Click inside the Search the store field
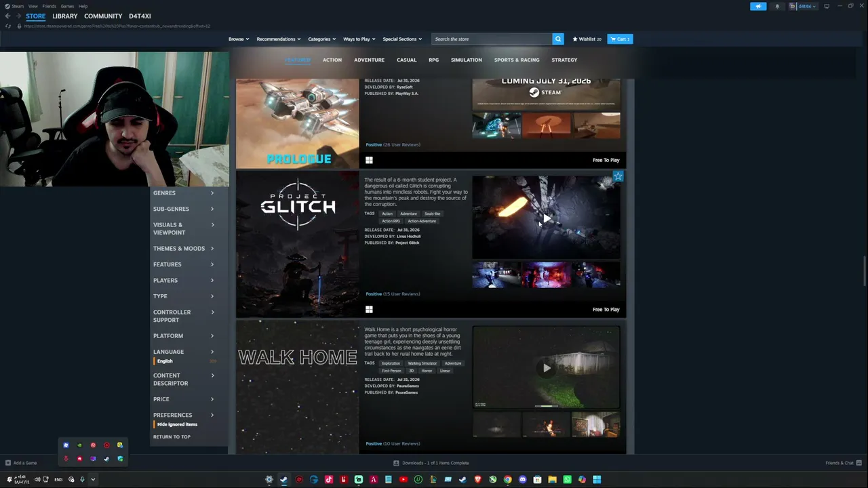Viewport: 868px width, 488px height. (x=492, y=39)
